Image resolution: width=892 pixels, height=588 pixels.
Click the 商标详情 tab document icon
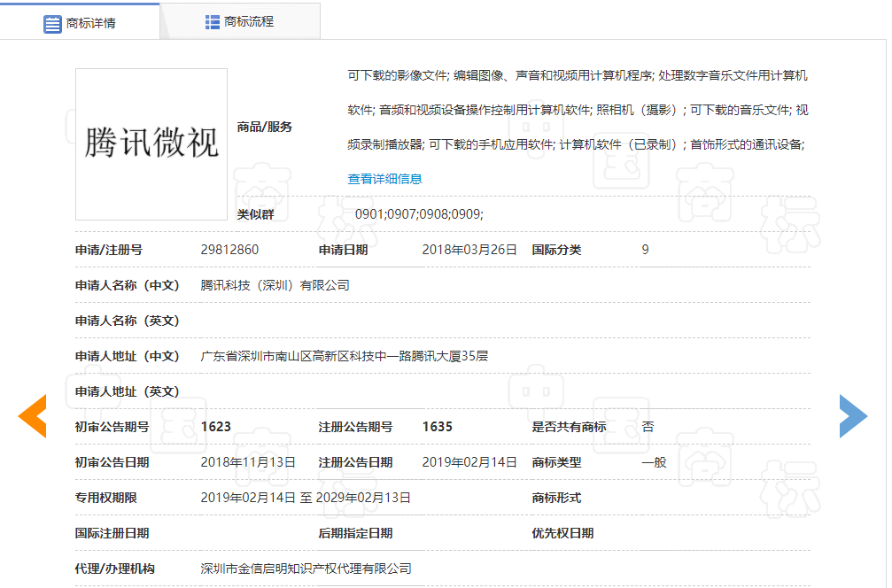53,23
